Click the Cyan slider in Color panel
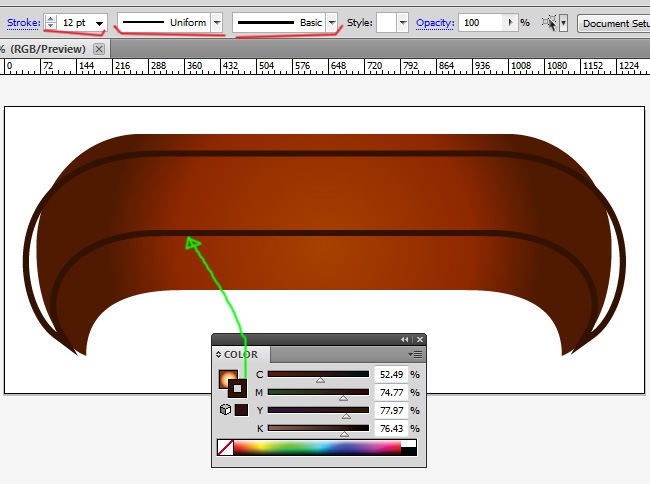 pyautogui.click(x=318, y=374)
